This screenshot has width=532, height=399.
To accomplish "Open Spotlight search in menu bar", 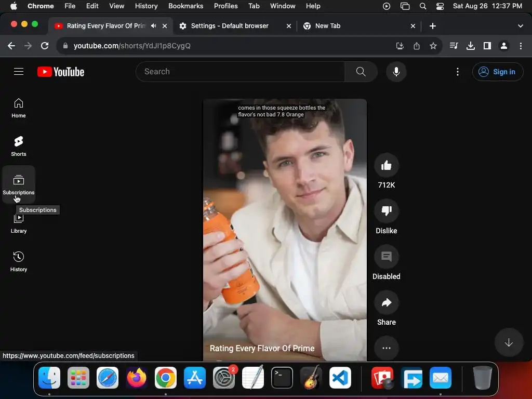I will coord(423,6).
